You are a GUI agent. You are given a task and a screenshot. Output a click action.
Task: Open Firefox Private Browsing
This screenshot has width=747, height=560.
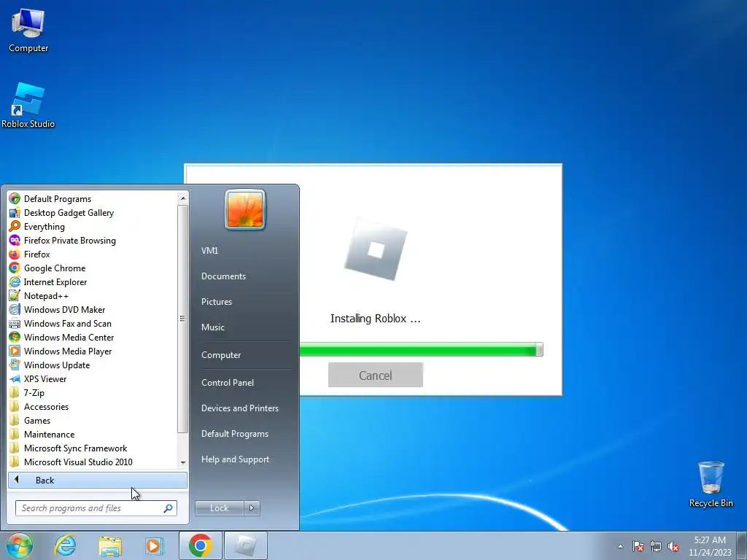tap(93, 241)
